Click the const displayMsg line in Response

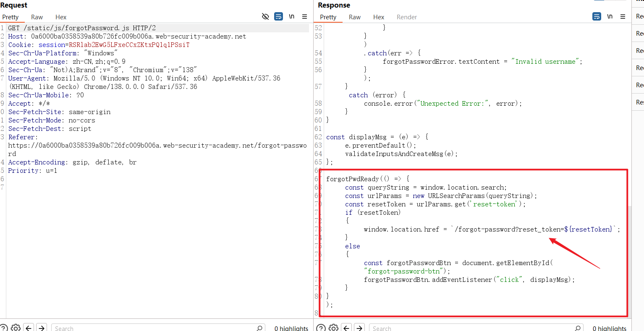(x=377, y=137)
